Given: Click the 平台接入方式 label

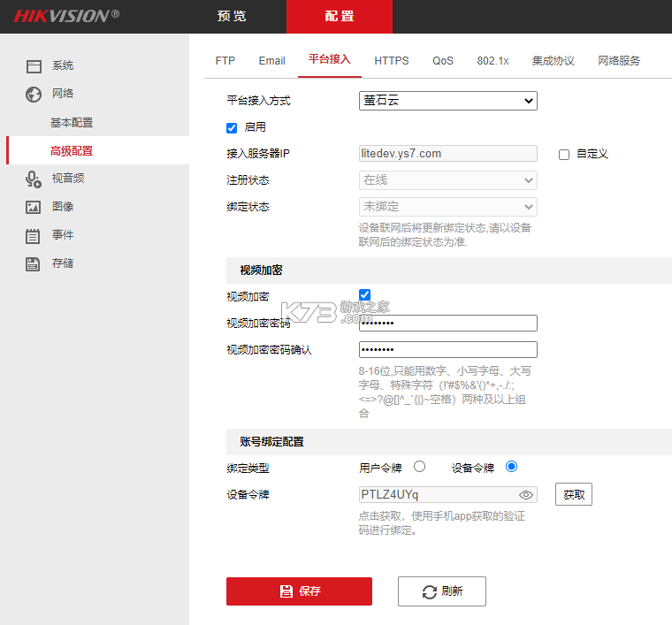Looking at the screenshot, I should [258, 101].
